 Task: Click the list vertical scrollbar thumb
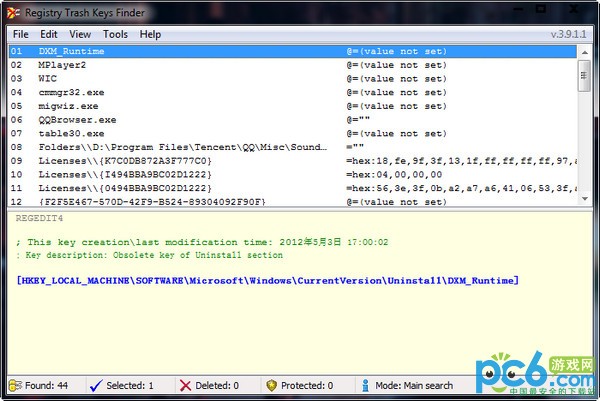point(584,75)
